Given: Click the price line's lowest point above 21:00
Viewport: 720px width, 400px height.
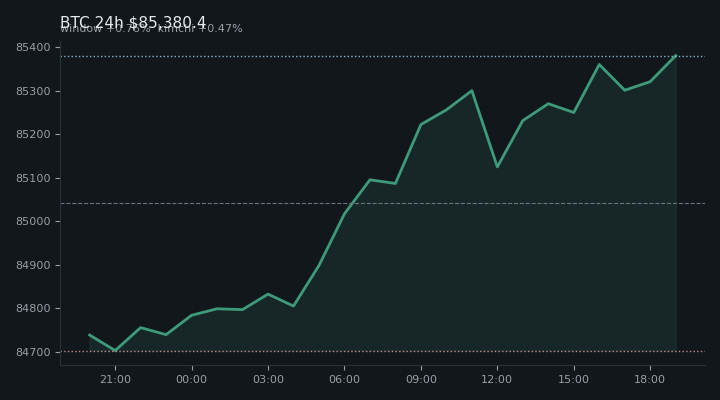Looking at the screenshot, I should point(115,350).
